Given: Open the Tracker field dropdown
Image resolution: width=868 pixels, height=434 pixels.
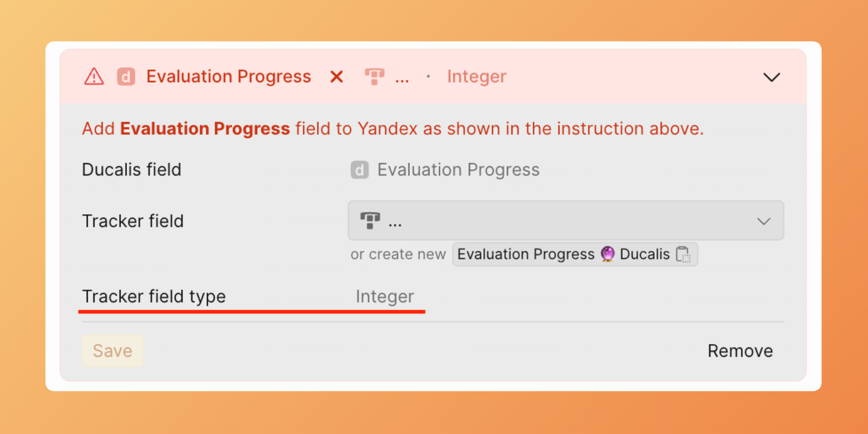Looking at the screenshot, I should pyautogui.click(x=566, y=221).
